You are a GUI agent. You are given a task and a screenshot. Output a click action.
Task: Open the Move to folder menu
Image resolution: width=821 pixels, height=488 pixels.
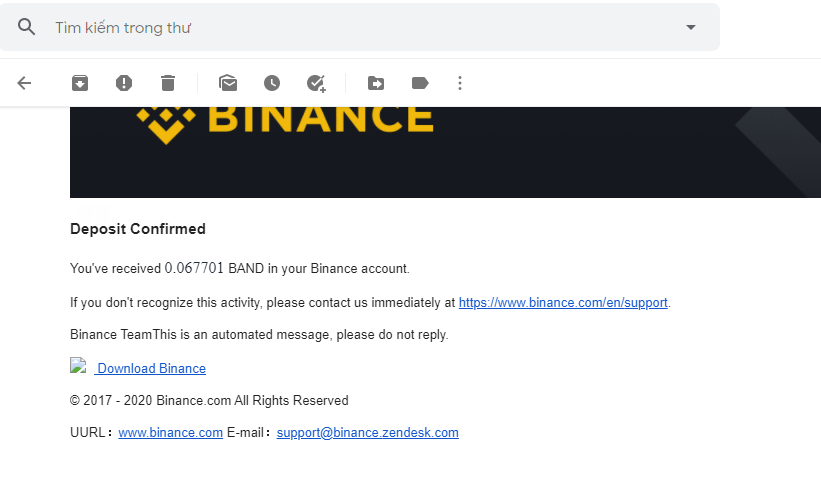pos(376,83)
